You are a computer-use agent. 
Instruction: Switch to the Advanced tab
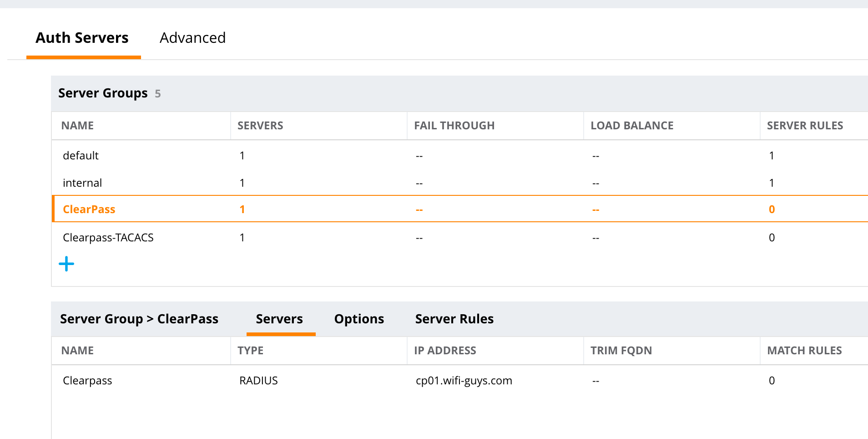[192, 38]
